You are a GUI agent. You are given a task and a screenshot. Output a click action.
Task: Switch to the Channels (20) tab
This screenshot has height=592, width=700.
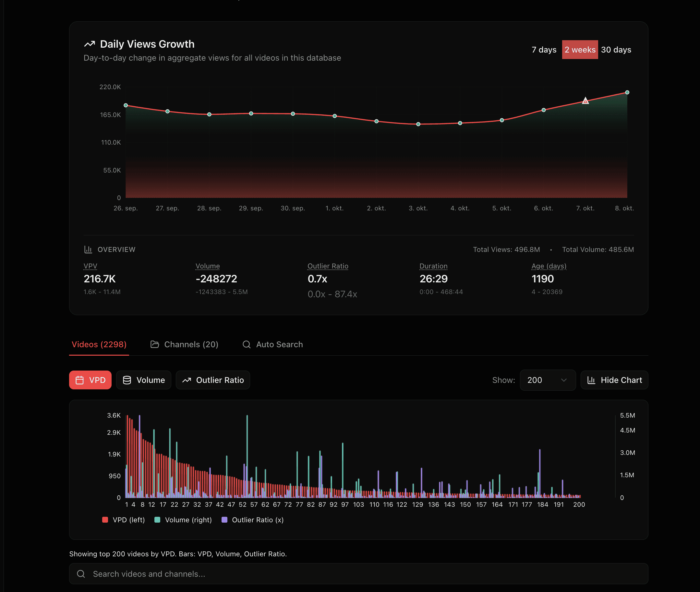pos(184,344)
